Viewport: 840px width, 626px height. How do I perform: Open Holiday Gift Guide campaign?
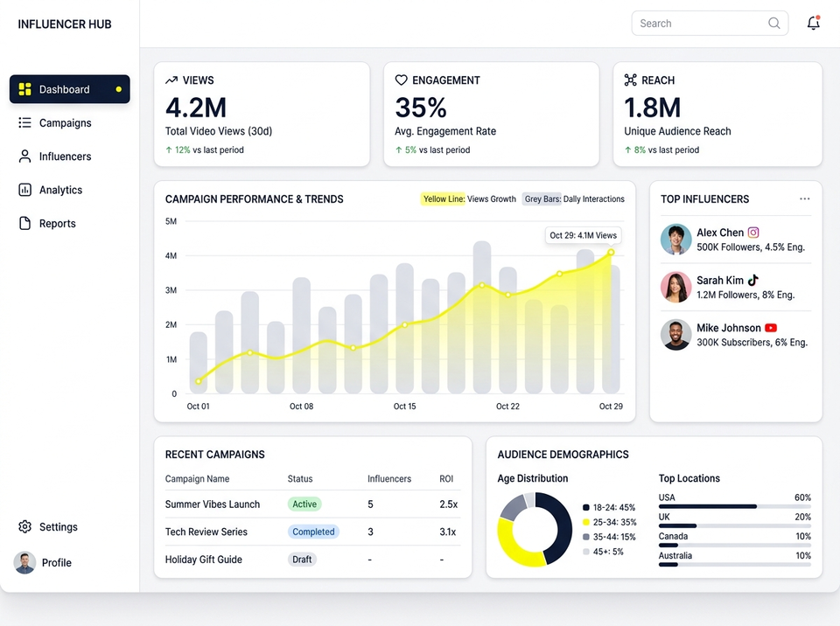(x=204, y=560)
